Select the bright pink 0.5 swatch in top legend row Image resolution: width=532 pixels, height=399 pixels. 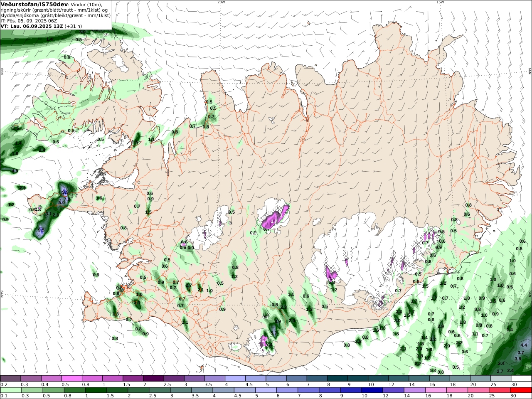coord(71,378)
